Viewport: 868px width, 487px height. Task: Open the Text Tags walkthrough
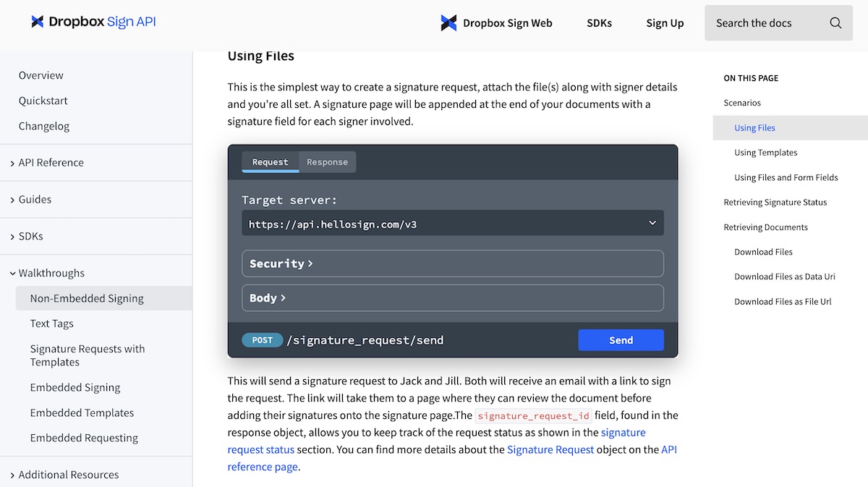tap(52, 324)
